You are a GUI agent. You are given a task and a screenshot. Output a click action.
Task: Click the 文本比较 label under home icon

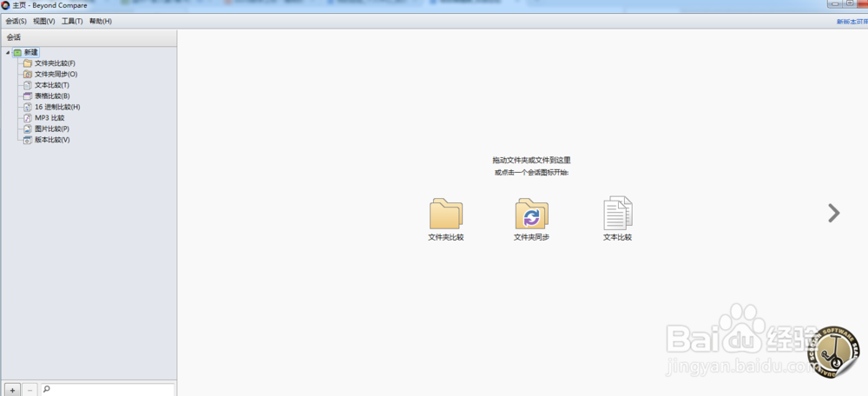(617, 237)
